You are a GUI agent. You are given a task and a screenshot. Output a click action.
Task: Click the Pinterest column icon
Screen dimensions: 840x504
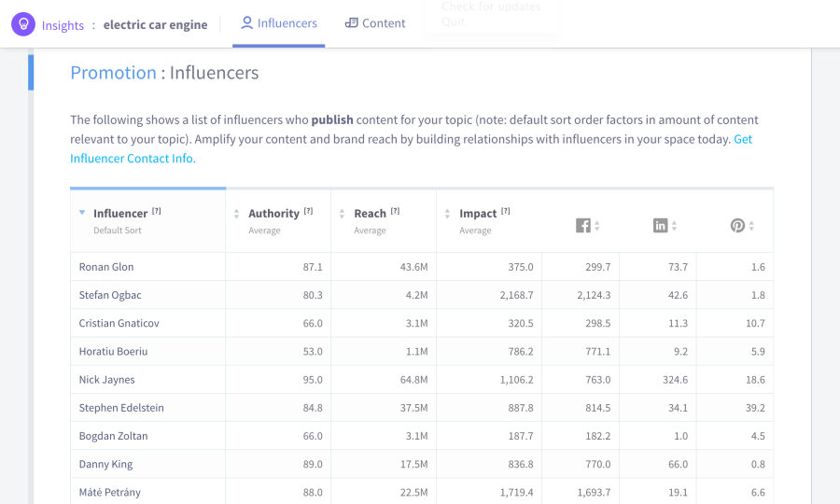(x=737, y=226)
